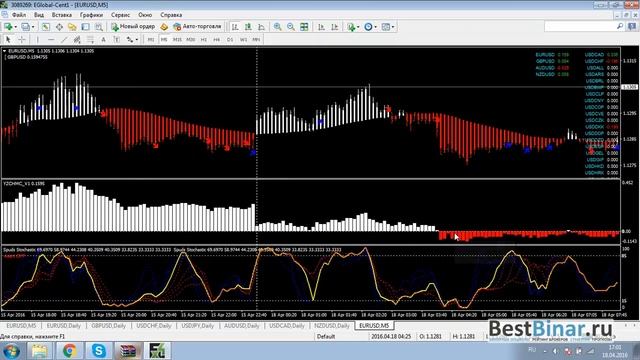Open the Вставка menu
This screenshot has width=640, height=360.
point(62,15)
